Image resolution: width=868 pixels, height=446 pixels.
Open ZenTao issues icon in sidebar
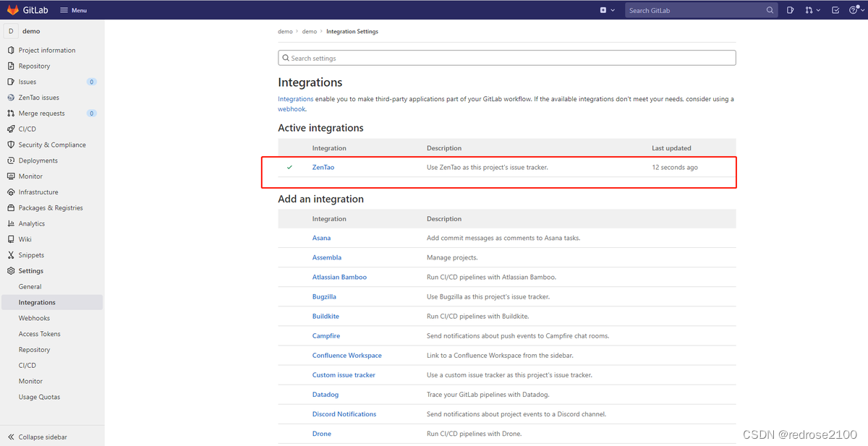coord(11,98)
